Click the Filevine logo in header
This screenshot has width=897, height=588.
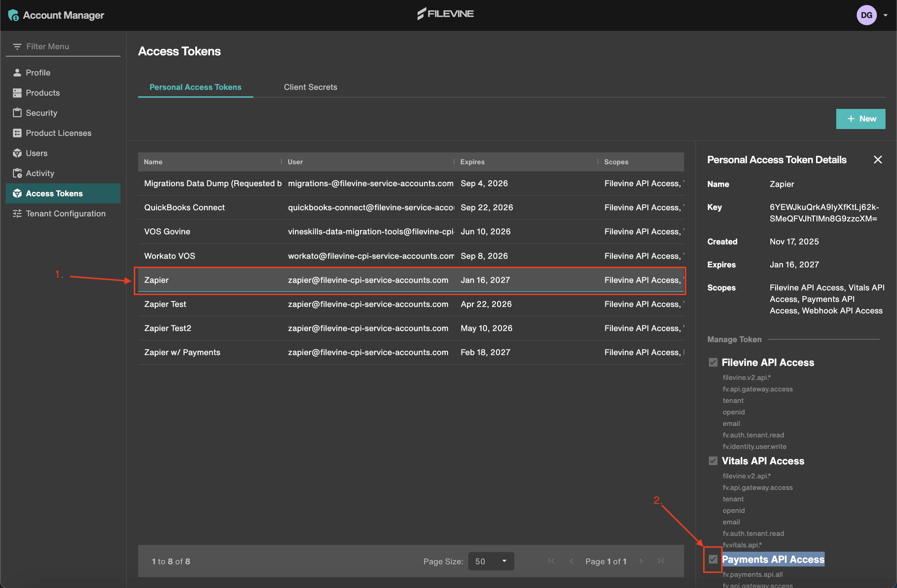tap(446, 14)
